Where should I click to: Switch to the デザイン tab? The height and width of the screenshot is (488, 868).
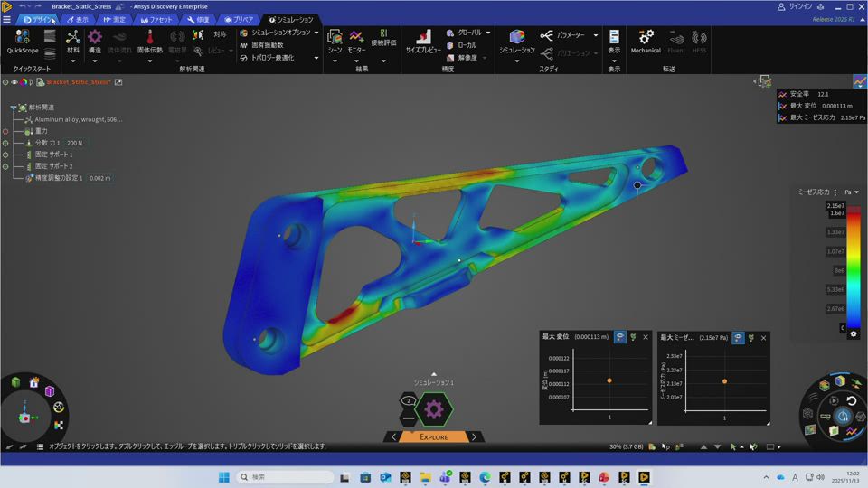39,19
